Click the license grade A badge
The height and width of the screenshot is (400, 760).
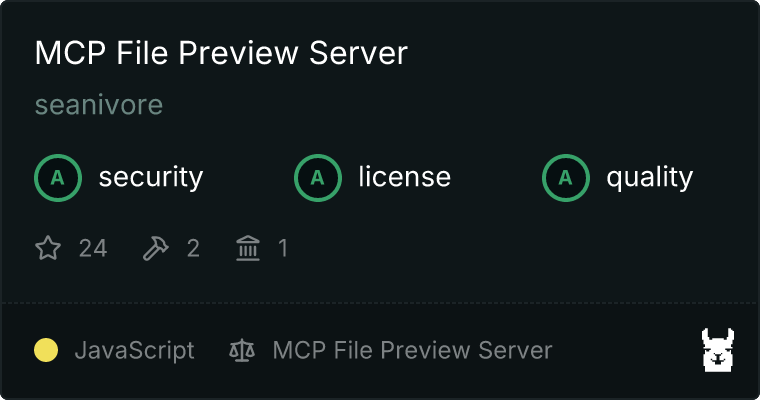tap(317, 178)
